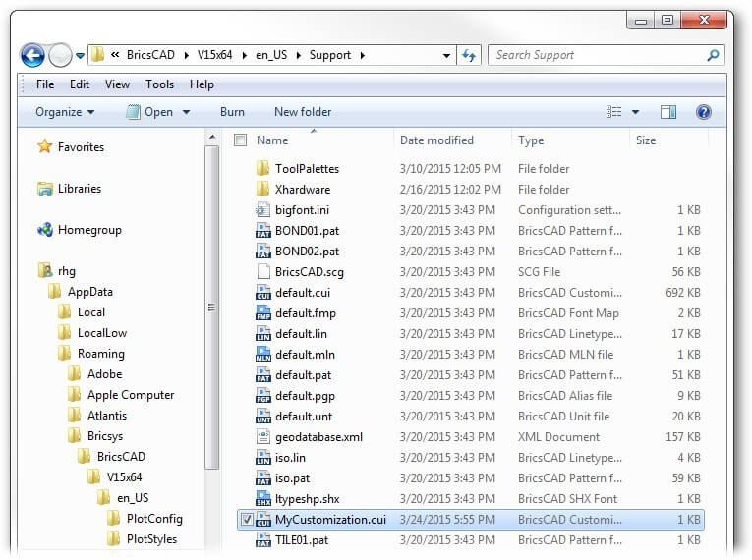Open recent locations dropdown beside navigation arrows
Screen dimensions: 752x560
[80, 56]
